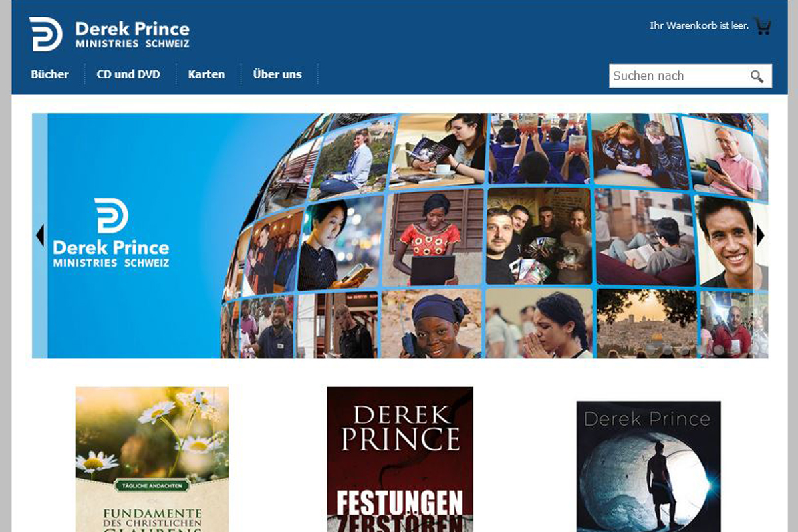The height and width of the screenshot is (532, 798).
Task: Advance to next banner slide arrow
Action: (760, 235)
